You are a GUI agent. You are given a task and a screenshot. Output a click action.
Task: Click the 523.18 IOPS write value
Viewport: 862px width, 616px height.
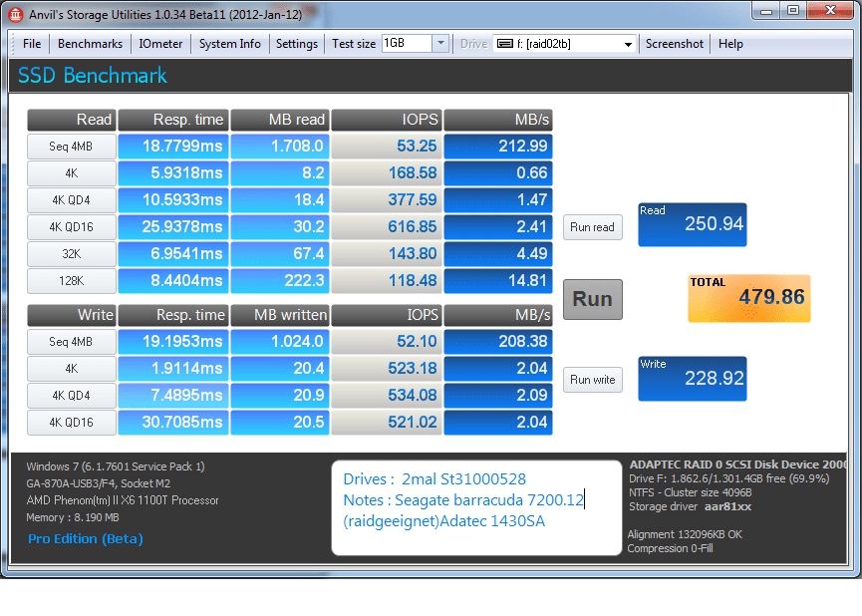(x=387, y=369)
